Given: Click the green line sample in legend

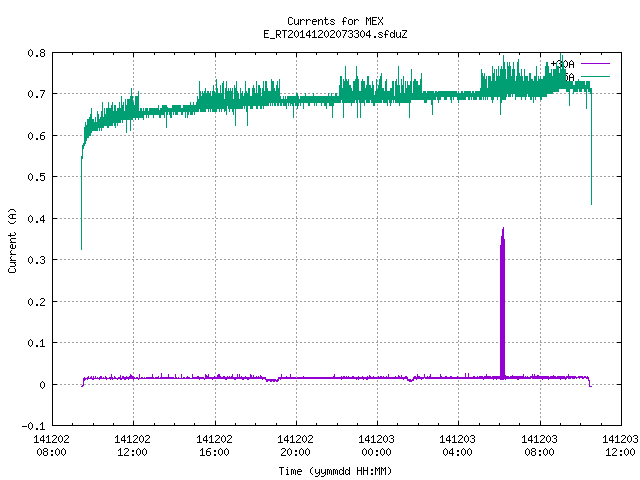Looking at the screenshot, I should coord(595,76).
